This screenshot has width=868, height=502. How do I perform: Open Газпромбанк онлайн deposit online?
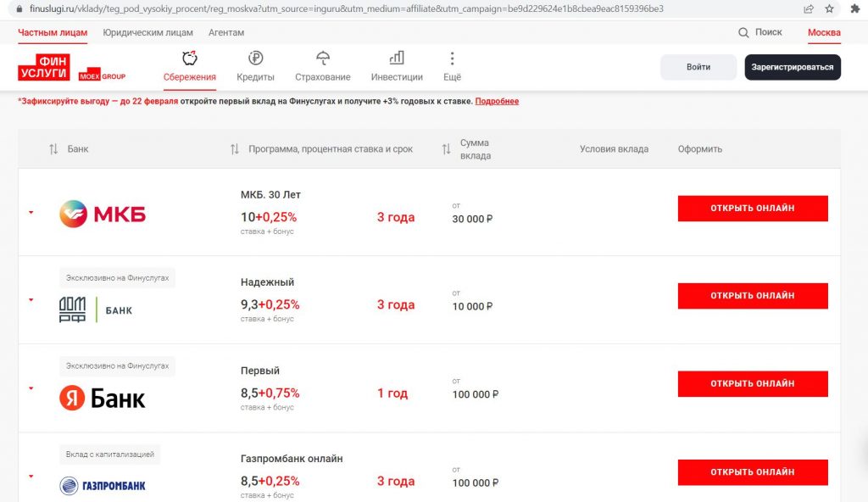753,472
